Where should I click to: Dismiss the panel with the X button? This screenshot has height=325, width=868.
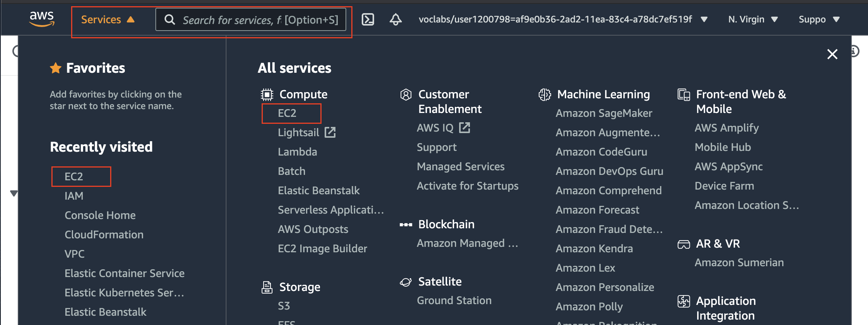click(832, 54)
